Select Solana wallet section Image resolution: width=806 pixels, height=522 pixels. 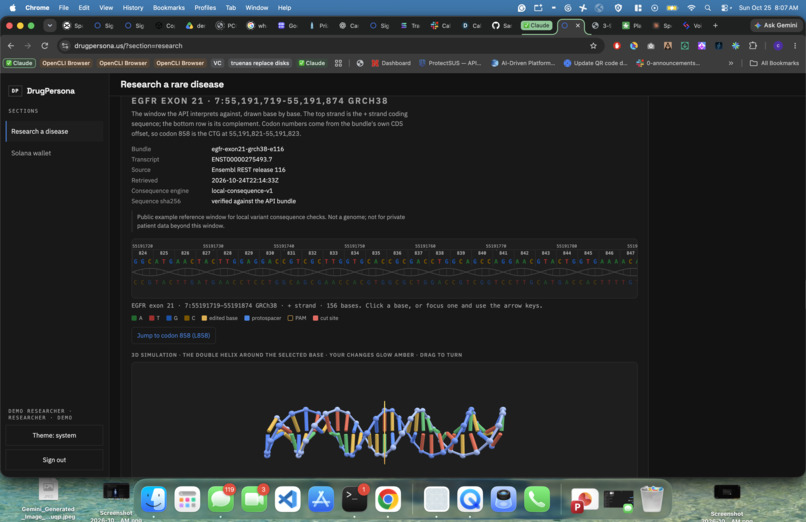coord(54,153)
